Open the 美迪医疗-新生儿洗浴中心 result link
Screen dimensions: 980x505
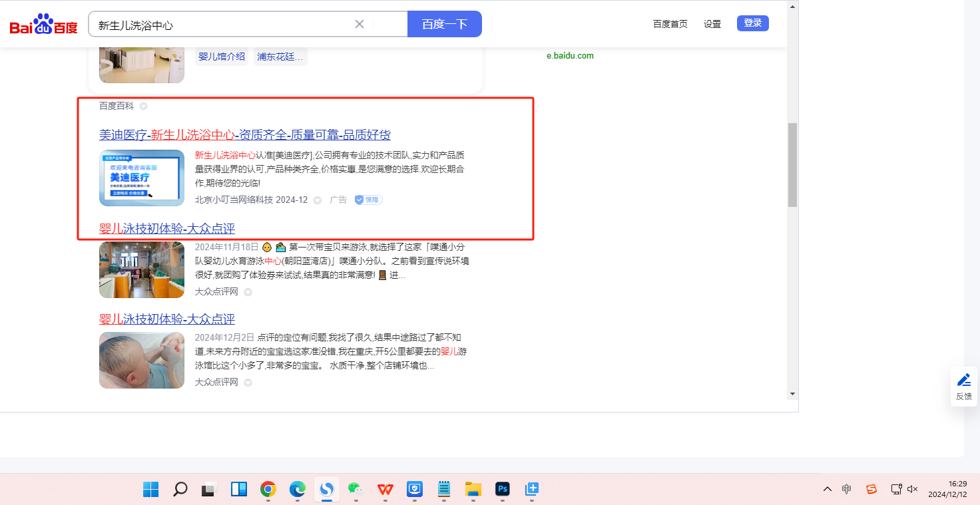[244, 134]
